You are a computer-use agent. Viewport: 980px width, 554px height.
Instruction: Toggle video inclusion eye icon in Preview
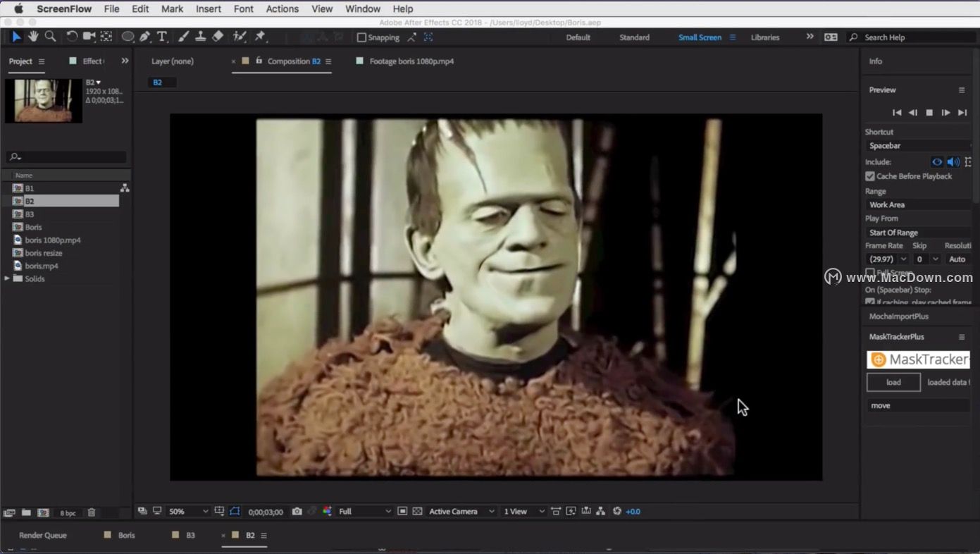coord(937,162)
